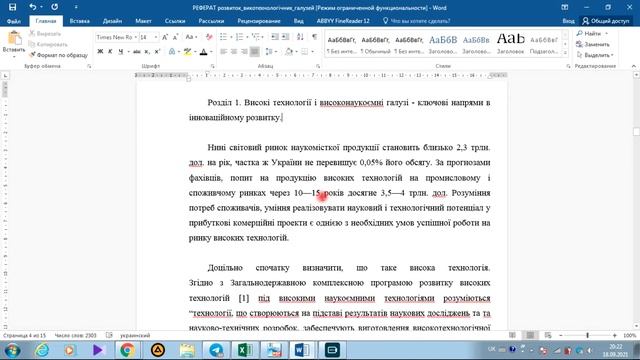Screen dimensions: 640x360
Task: Decrease font size with the smaller A icon
Action: (175, 37)
